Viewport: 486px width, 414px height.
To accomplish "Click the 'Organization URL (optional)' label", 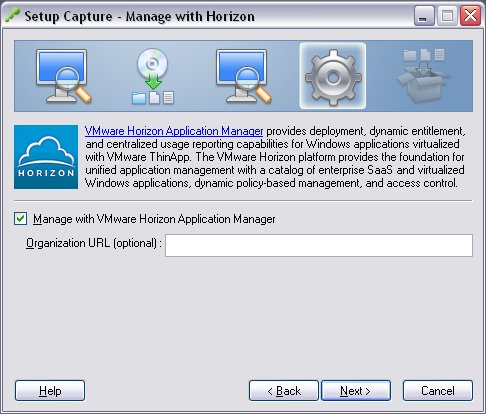I will (94, 243).
